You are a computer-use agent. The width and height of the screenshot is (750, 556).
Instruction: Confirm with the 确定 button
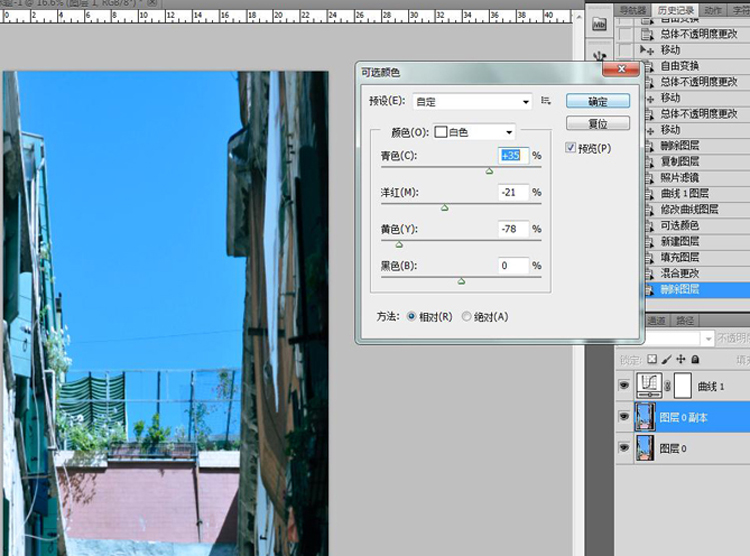pos(598,101)
